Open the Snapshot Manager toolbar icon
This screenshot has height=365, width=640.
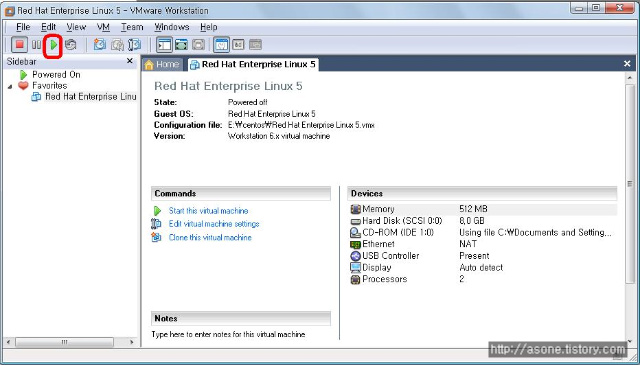pyautogui.click(x=134, y=45)
